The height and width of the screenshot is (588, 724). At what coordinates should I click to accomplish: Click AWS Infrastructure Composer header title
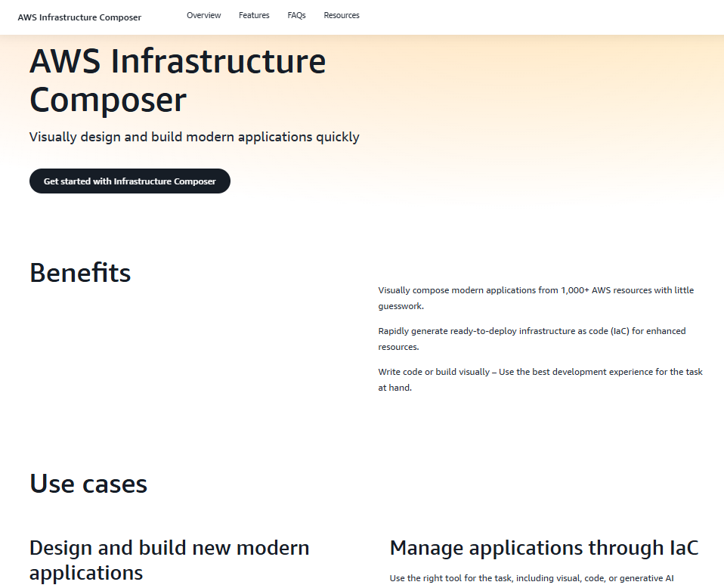[79, 17]
